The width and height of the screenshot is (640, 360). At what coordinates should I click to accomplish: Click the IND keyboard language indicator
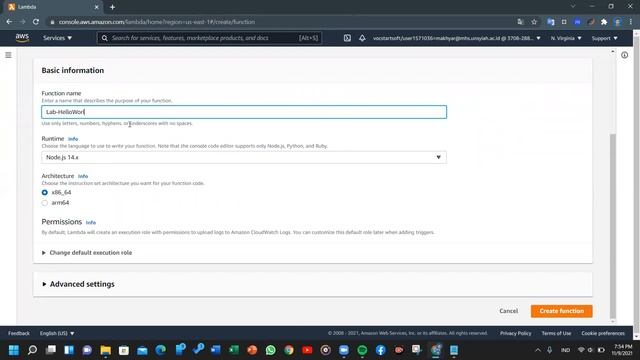tap(565, 350)
